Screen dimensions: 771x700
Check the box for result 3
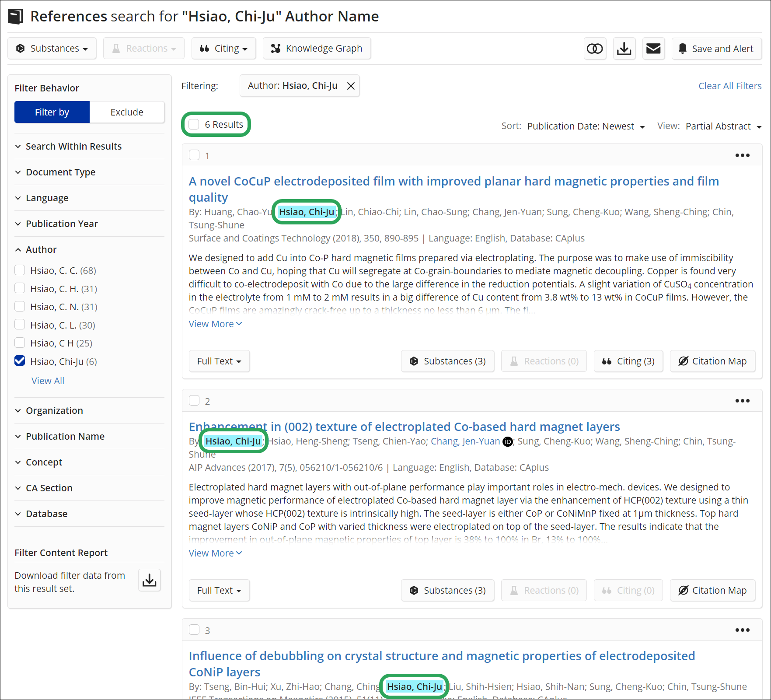tap(194, 630)
